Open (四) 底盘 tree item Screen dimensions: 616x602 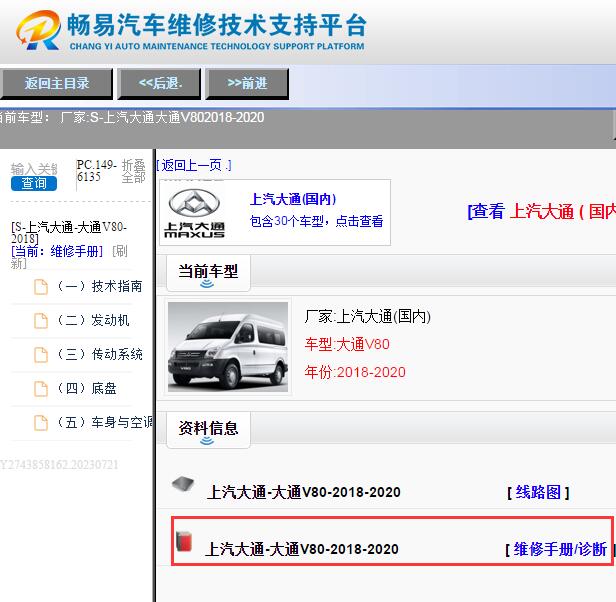point(87,389)
